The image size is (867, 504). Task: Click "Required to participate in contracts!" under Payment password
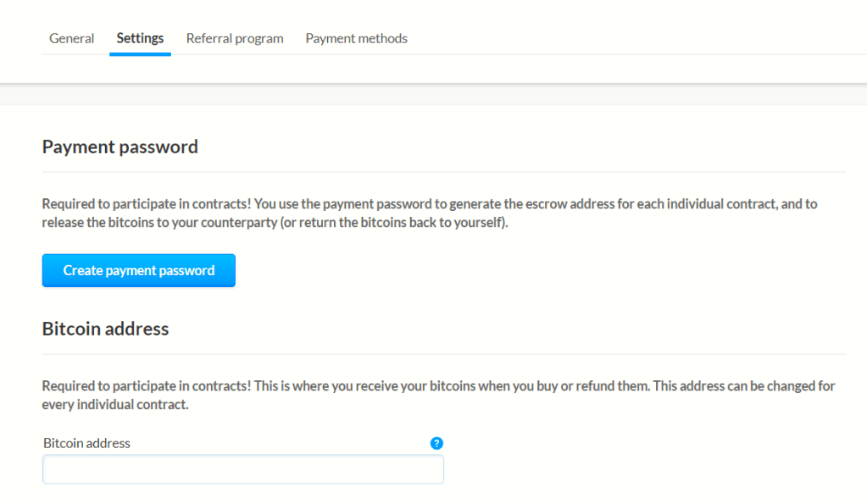(x=146, y=204)
